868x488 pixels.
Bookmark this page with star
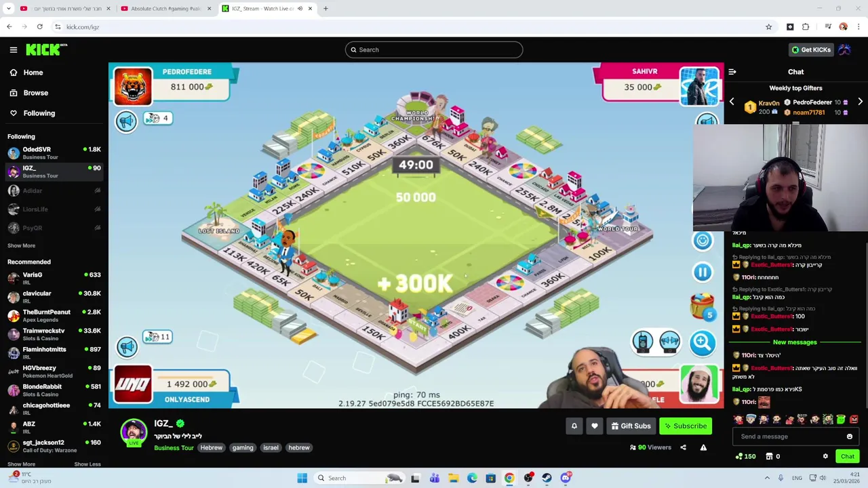pos(768,27)
